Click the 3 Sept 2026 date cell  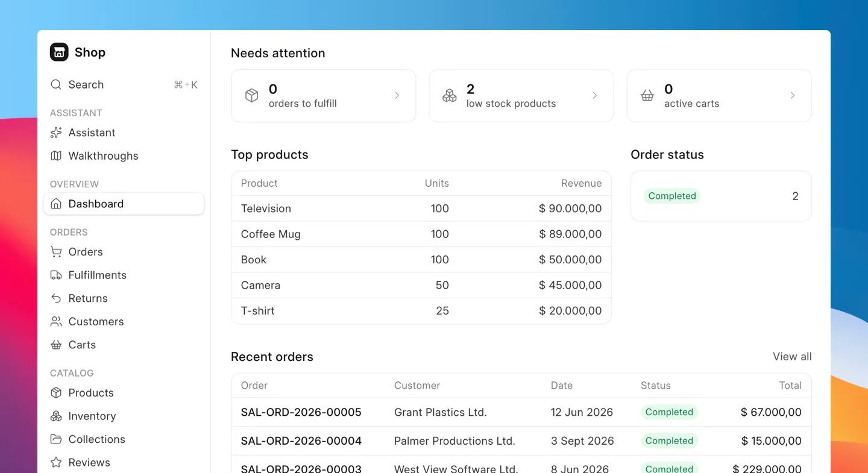(582, 440)
